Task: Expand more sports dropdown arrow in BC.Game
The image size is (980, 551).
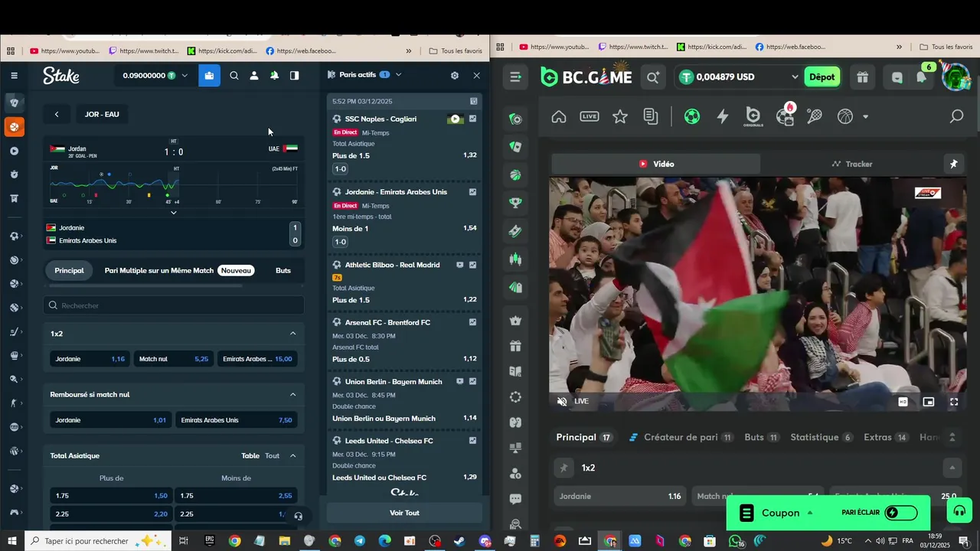Action: [865, 117]
